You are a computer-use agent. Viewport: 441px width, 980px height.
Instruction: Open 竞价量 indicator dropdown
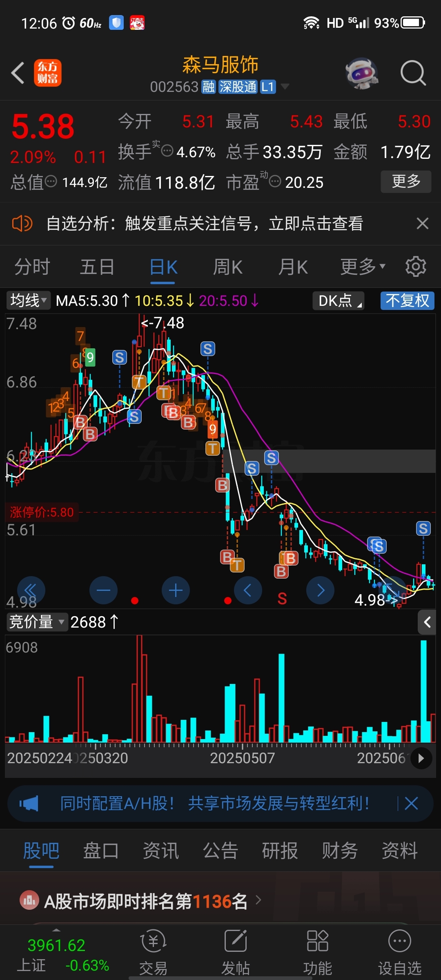pos(37,622)
